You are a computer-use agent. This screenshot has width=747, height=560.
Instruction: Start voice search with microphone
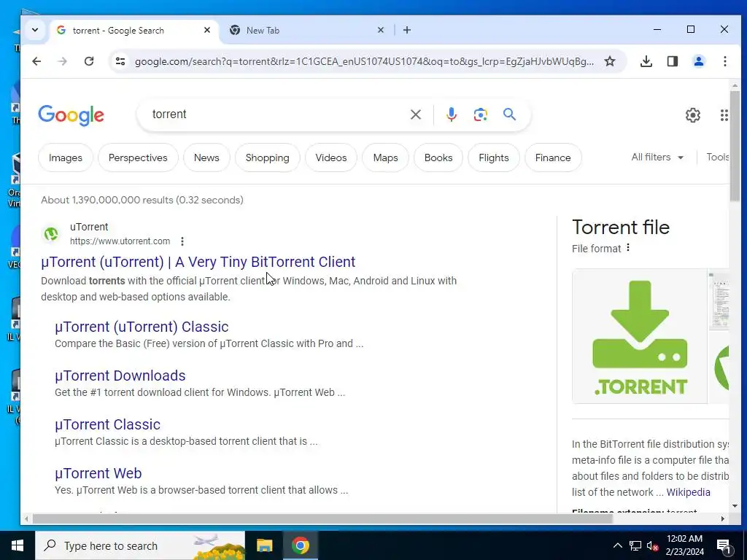pyautogui.click(x=451, y=114)
